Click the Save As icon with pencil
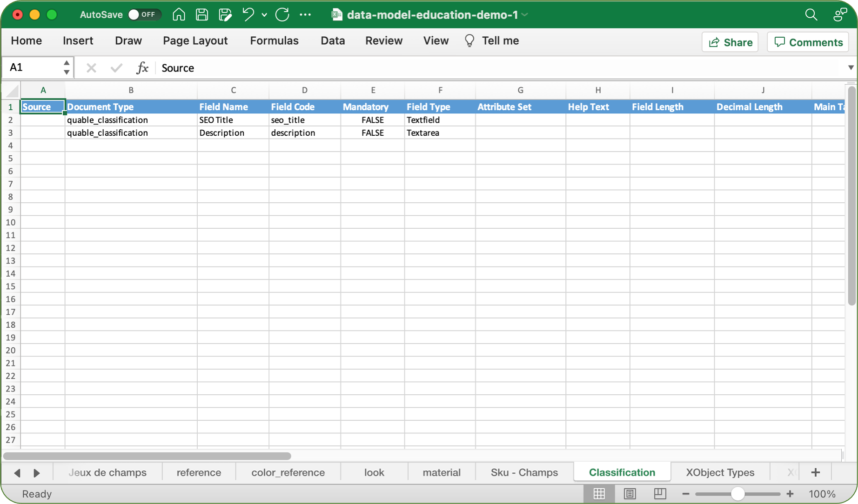Viewport: 858px width, 504px height. (225, 15)
